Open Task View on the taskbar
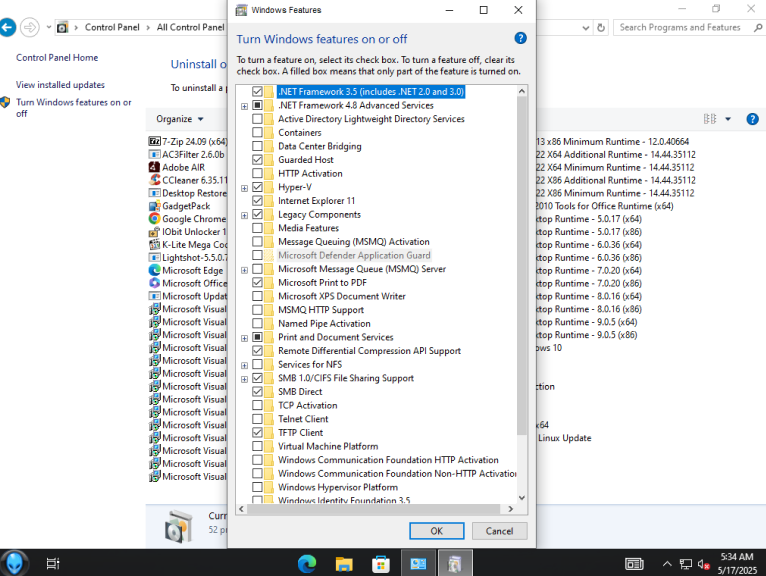Viewport: 766px width, 576px height. (53, 563)
